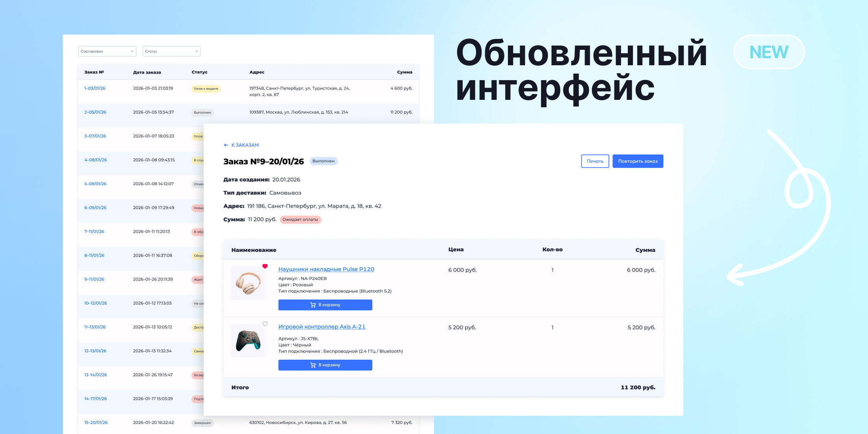868x434 pixels.
Task: Click the Готов к выдаче status tag
Action: [x=206, y=89]
